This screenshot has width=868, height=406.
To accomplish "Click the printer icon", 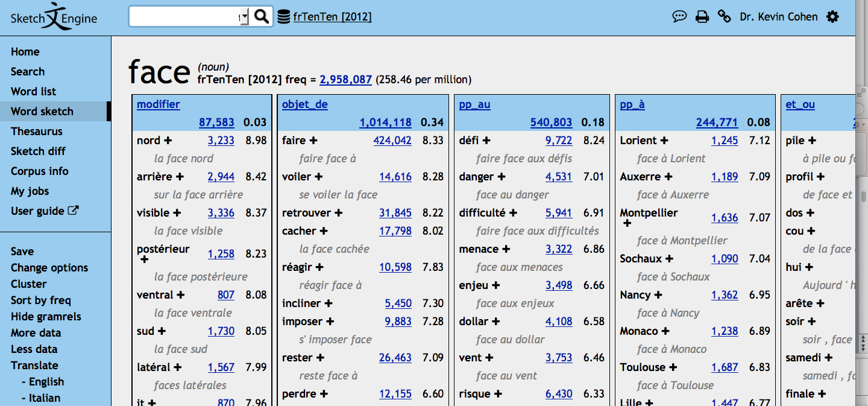I will [702, 17].
